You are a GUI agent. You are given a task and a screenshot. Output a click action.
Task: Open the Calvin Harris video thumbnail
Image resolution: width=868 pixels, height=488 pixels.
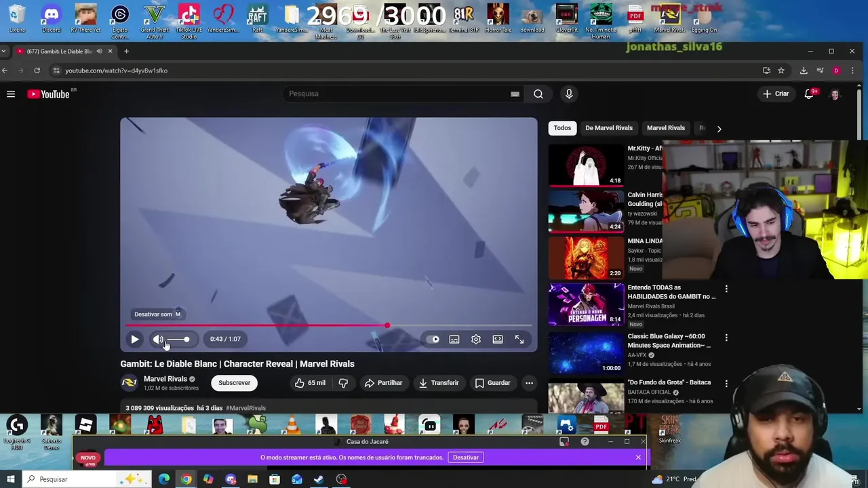point(586,211)
